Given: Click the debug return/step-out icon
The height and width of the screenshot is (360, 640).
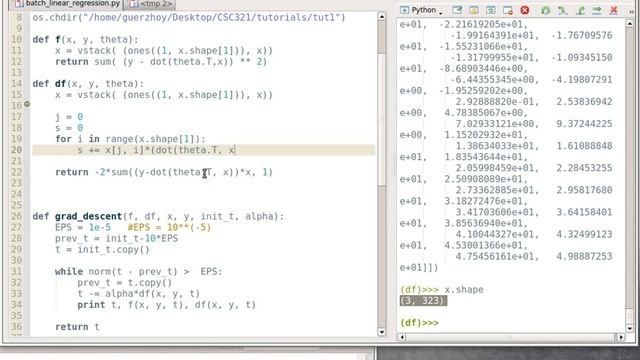Looking at the screenshot, I should point(597,10).
